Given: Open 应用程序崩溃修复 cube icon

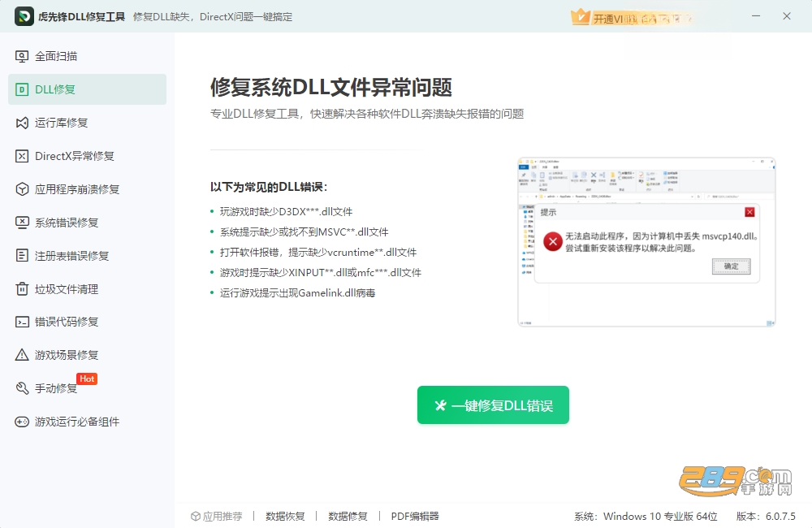Looking at the screenshot, I should [22, 189].
